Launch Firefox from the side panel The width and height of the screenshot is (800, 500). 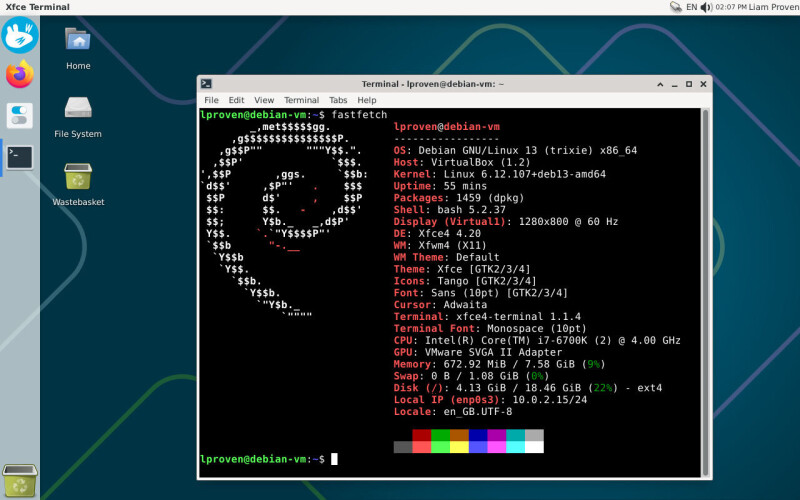pyautogui.click(x=20, y=74)
